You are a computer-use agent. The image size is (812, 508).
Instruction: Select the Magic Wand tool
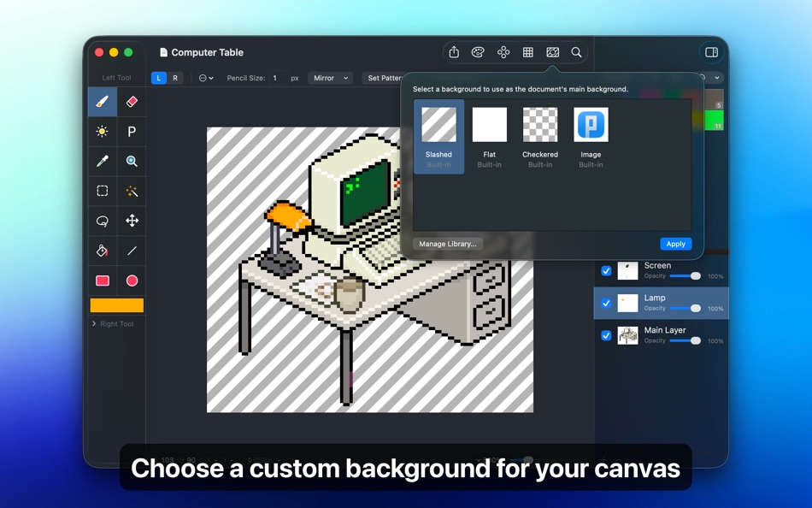132,192
